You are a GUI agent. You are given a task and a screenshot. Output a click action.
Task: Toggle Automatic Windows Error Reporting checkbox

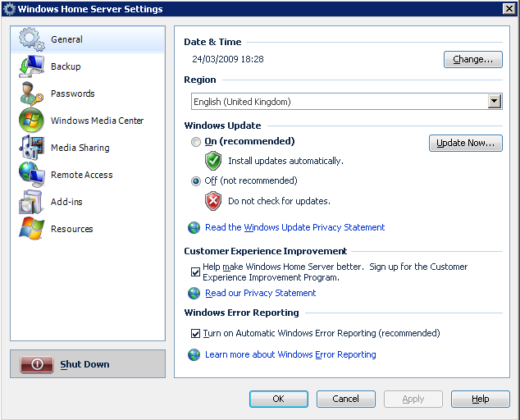coord(196,333)
